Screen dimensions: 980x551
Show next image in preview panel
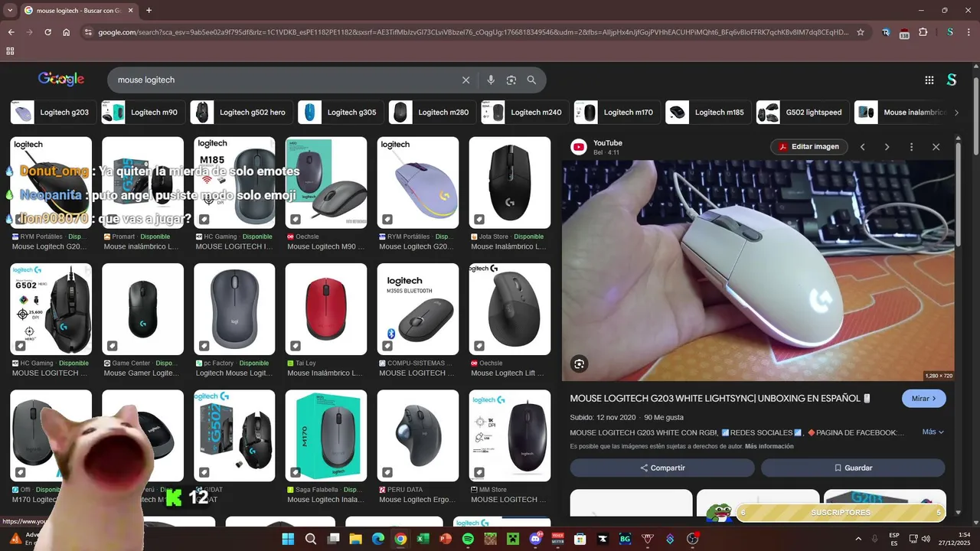click(887, 147)
